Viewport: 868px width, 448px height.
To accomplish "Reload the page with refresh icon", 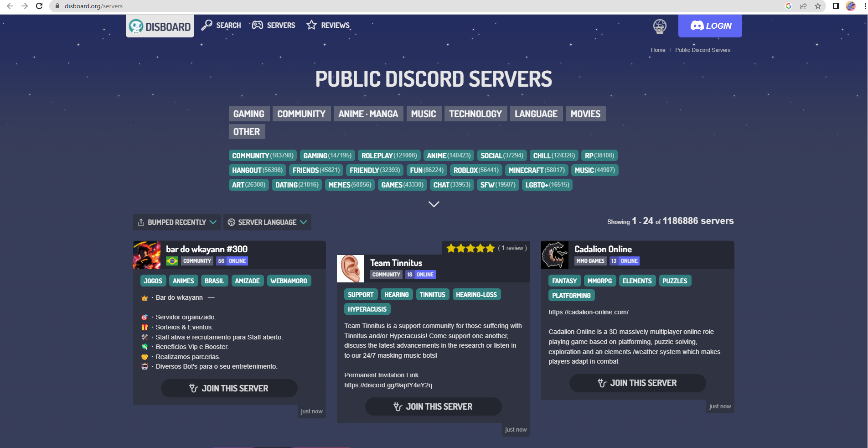I will [39, 6].
